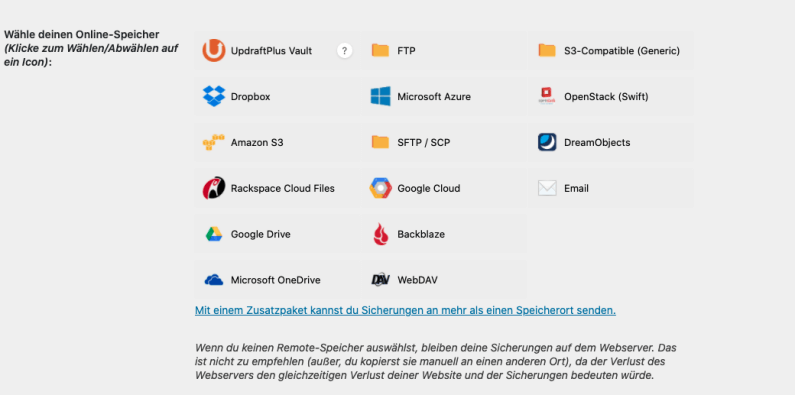Choose the SFTP / SCP folder icon
Screen dimensions: 795x395
pos(380,142)
